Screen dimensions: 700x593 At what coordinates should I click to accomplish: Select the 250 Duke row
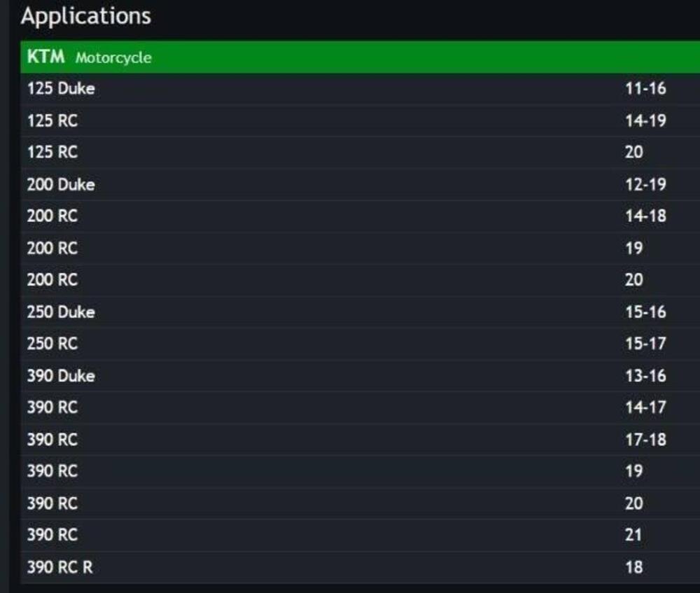[61, 312]
